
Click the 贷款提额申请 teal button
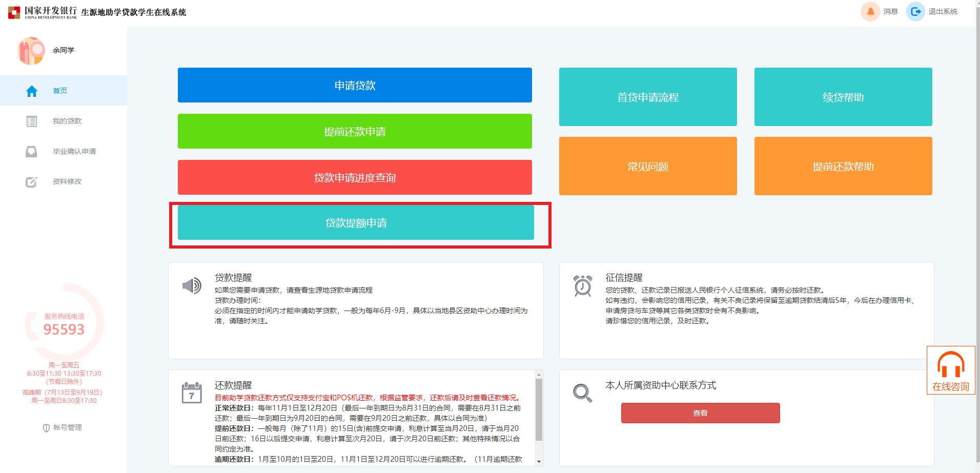click(356, 222)
